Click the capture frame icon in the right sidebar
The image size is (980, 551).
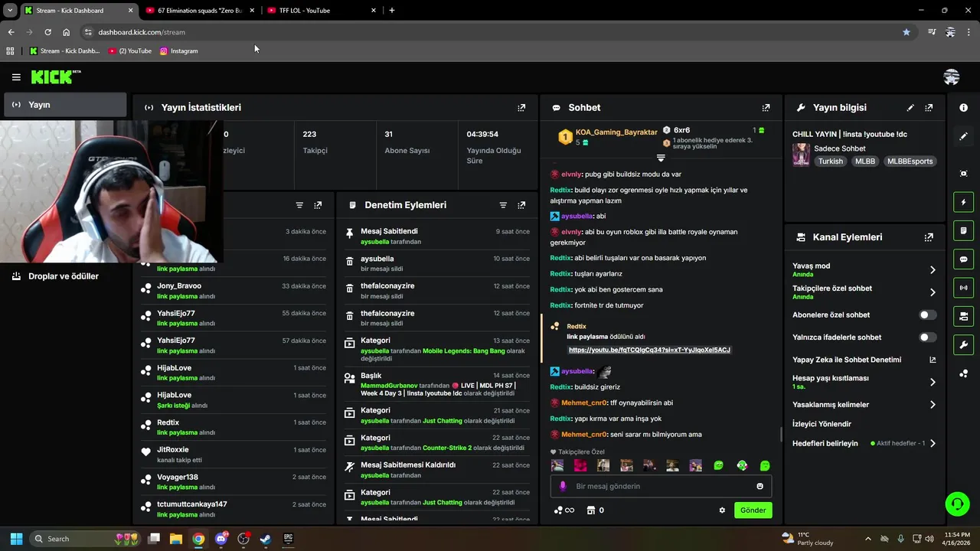coord(963,174)
